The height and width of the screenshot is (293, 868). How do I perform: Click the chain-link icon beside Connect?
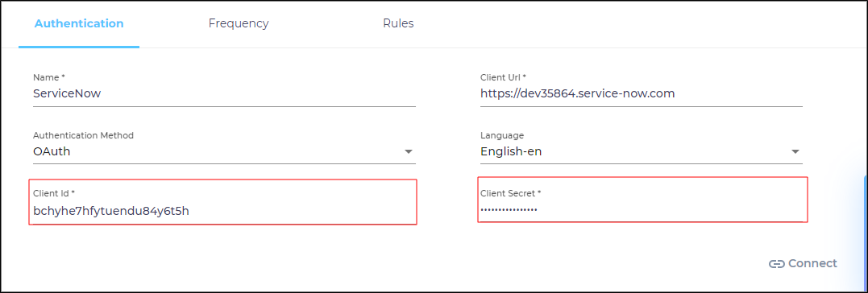point(777,264)
